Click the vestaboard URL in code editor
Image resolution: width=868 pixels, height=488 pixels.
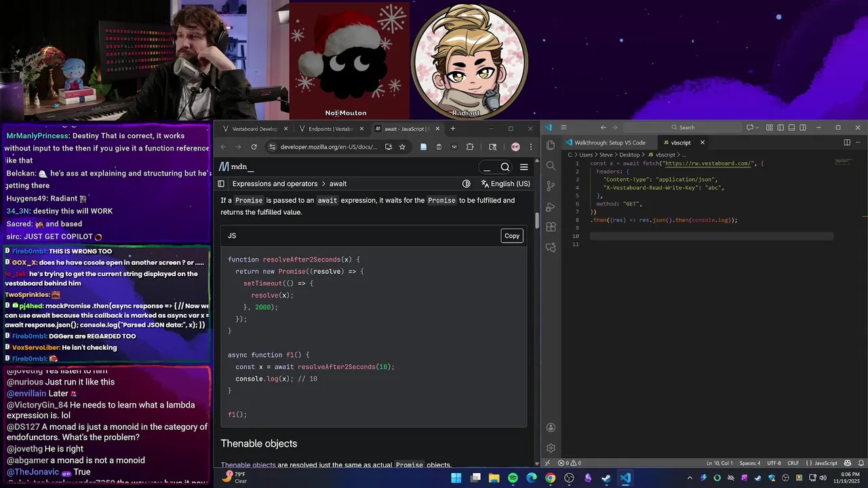point(708,163)
